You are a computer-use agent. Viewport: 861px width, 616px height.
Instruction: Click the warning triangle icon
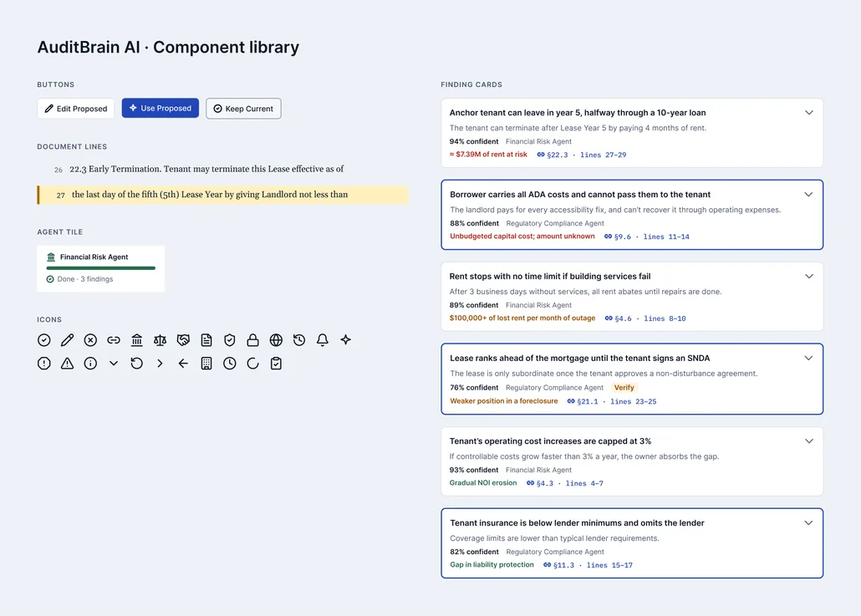67,363
